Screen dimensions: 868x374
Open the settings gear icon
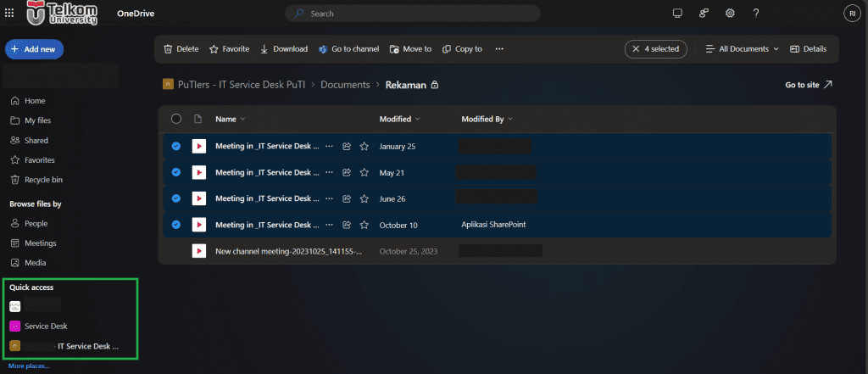point(730,14)
